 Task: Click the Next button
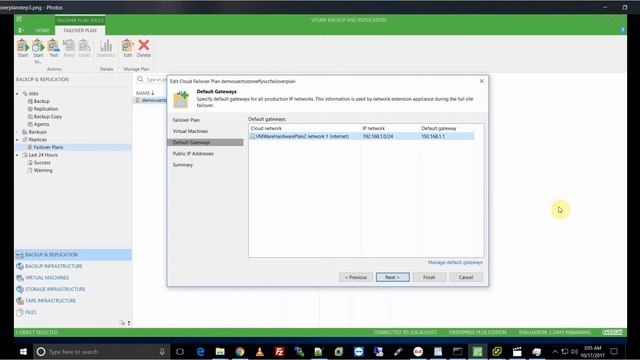point(392,277)
